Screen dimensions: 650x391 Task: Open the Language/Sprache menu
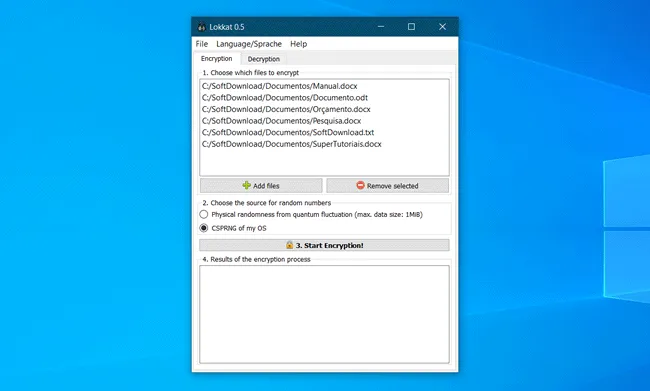coord(249,44)
